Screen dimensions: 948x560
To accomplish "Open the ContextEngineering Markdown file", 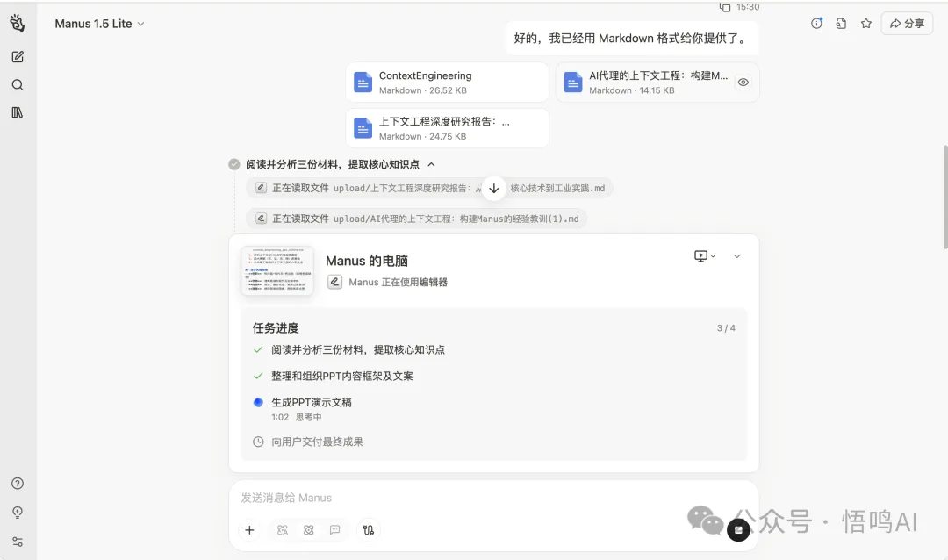I will click(447, 82).
